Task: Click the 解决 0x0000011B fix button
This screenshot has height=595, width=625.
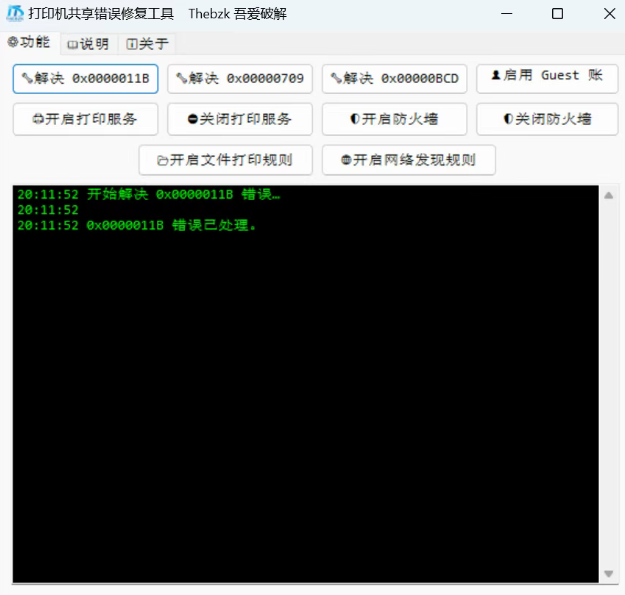Action: click(x=85, y=79)
